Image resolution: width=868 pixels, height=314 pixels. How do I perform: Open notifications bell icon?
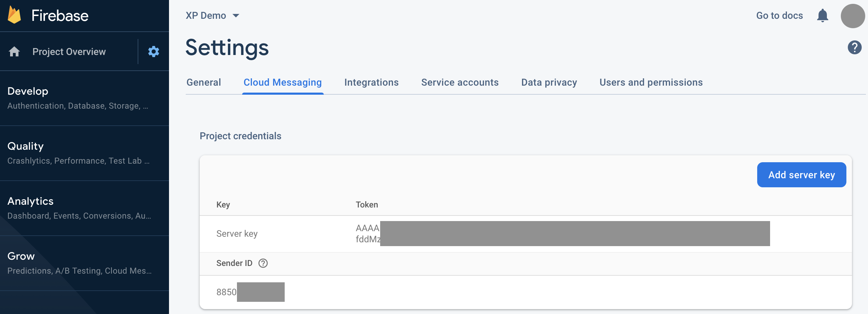pyautogui.click(x=823, y=16)
